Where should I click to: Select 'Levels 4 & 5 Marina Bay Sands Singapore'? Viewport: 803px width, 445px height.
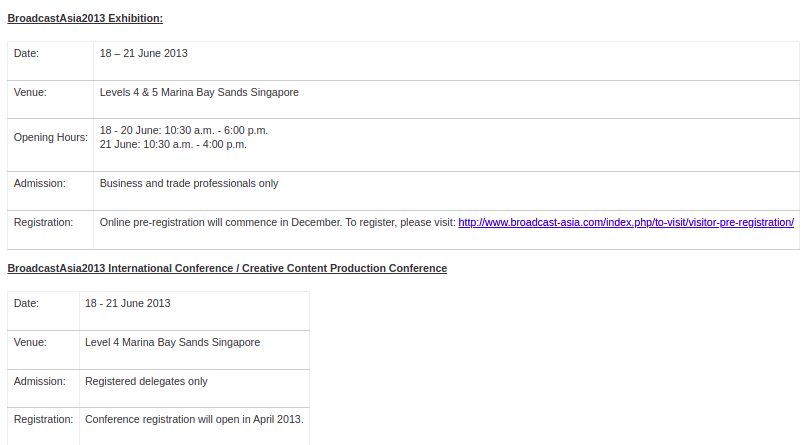[x=199, y=92]
